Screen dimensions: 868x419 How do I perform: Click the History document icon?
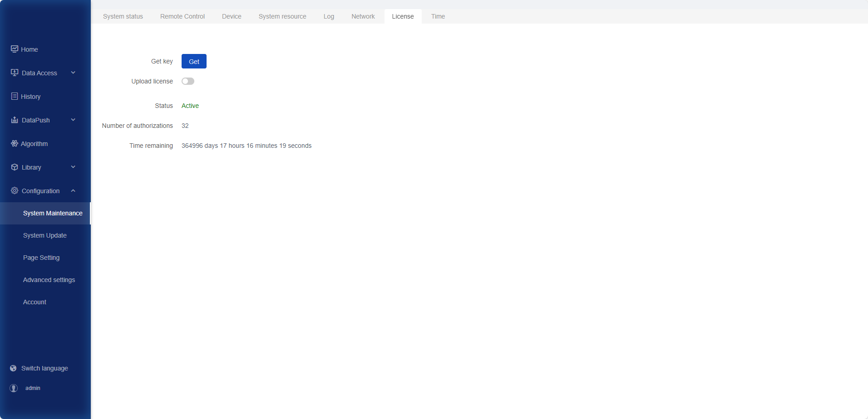pos(15,96)
